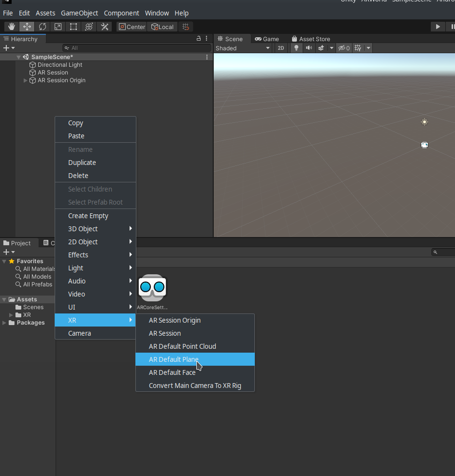Expand the XR folder in Assets
Image resolution: width=455 pixels, height=476 pixels.
point(11,315)
